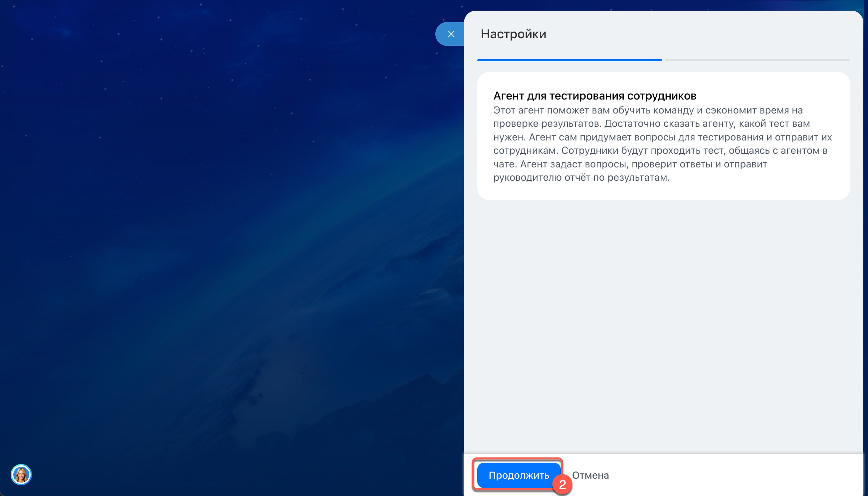The width and height of the screenshot is (868, 496).
Task: Click the line starting 'нужен. Агент сам придумает'
Action: click(x=662, y=137)
